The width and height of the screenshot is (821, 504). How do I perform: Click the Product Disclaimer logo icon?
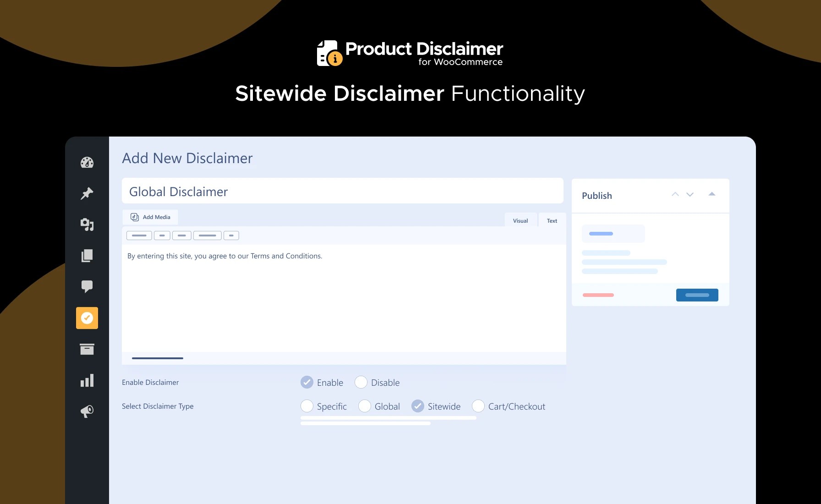pyautogui.click(x=330, y=53)
